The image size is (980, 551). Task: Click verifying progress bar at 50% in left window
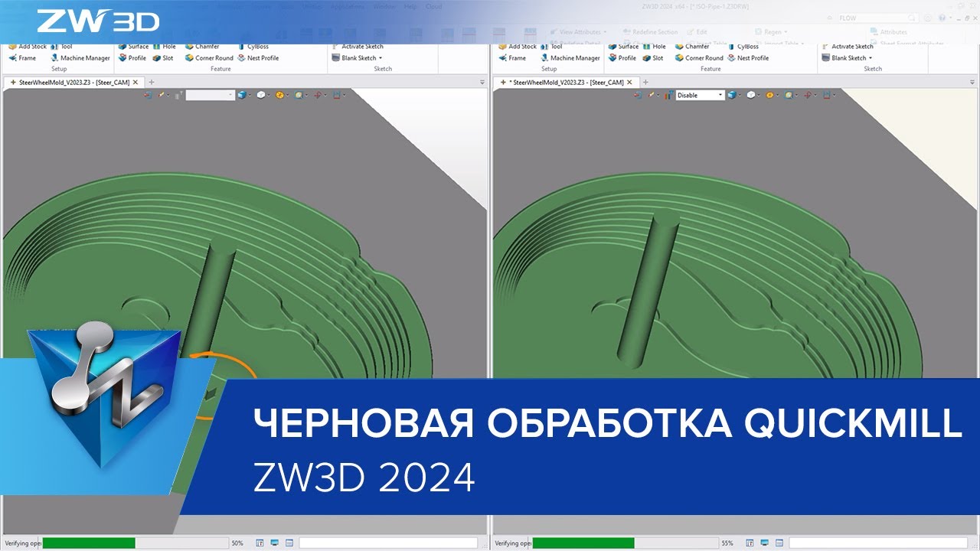point(135,543)
